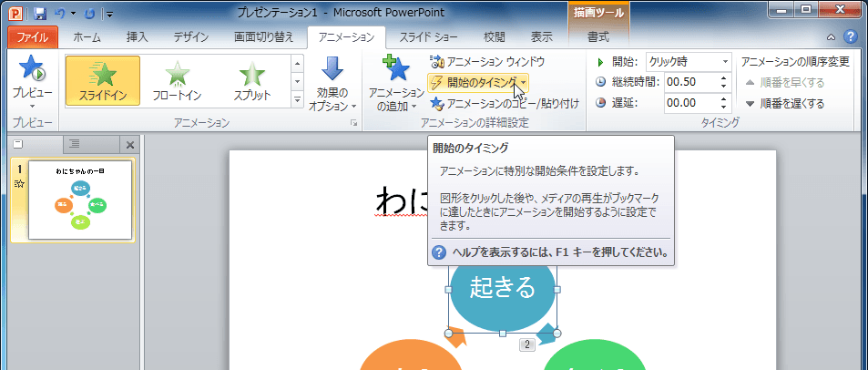Decrease 遅延 delay with down arrow
This screenshot has width=868, height=370.
(723, 108)
